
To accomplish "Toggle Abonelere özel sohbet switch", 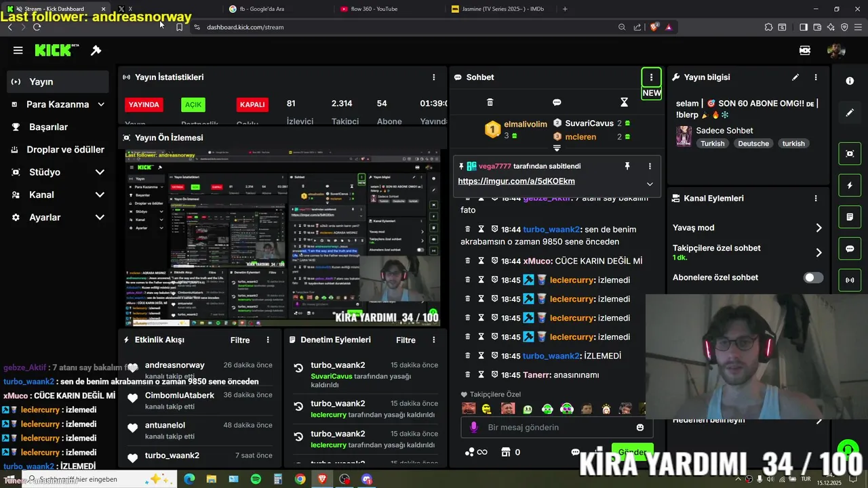I will coord(813,278).
